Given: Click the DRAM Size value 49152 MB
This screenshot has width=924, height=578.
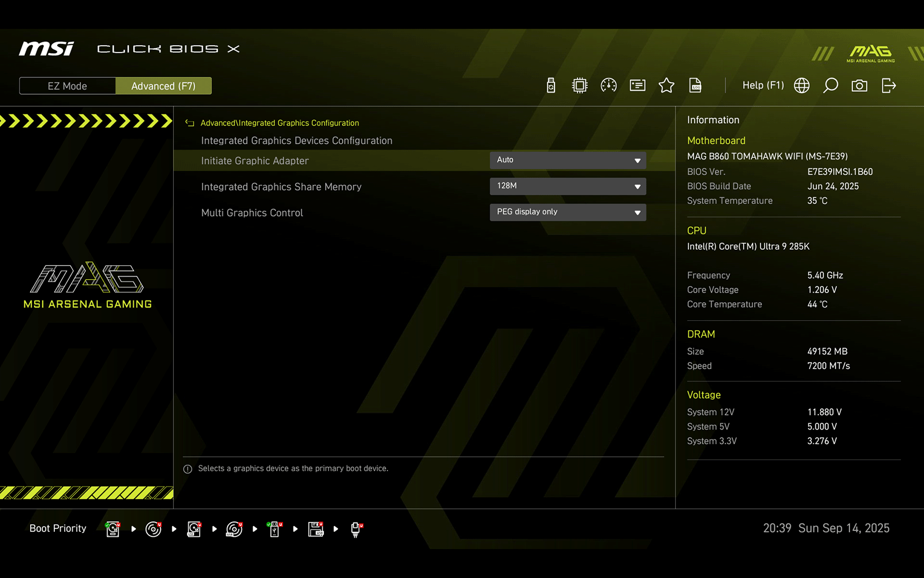Looking at the screenshot, I should [828, 351].
